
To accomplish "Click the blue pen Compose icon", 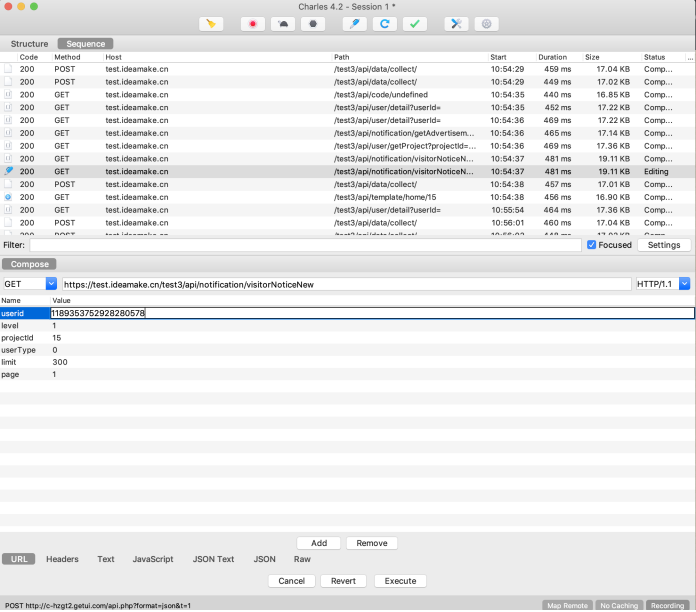I will 355,24.
